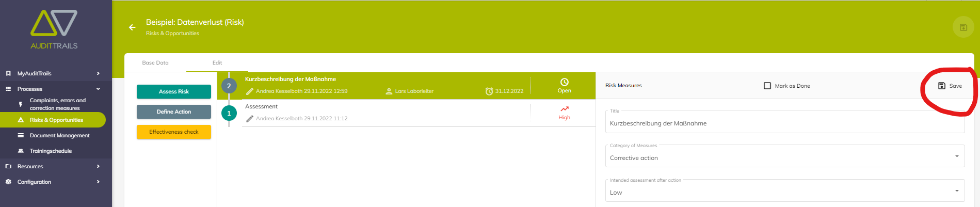The height and width of the screenshot is (207, 980).
Task: Open the Intended assessment after action dropdown
Action: coord(785,190)
